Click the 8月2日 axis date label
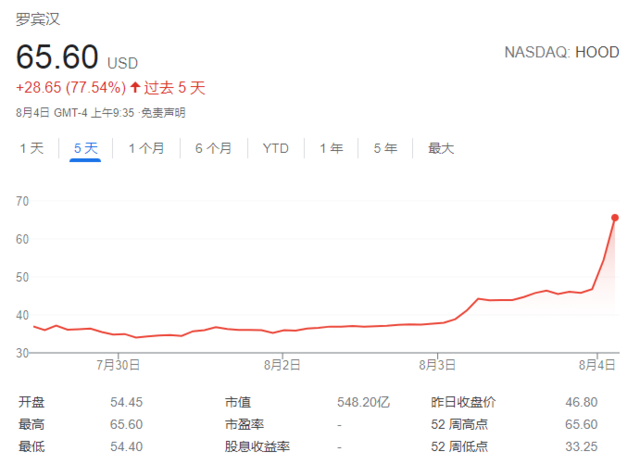Screen dimensions: 640x464 click(x=282, y=364)
